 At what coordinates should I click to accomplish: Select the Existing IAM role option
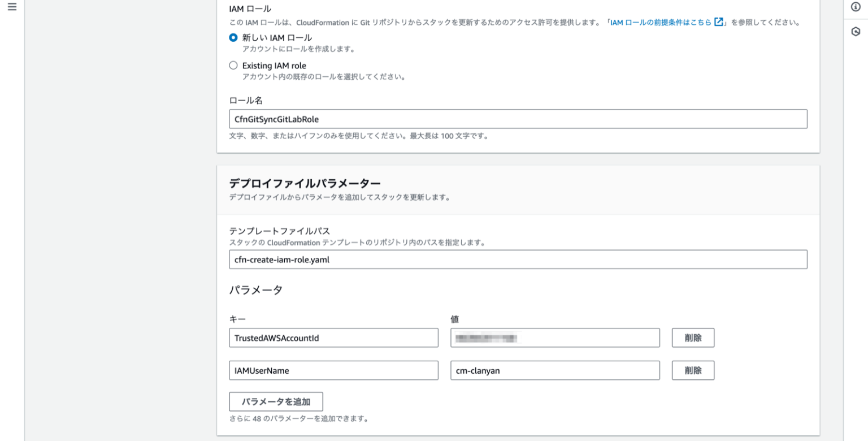(233, 65)
